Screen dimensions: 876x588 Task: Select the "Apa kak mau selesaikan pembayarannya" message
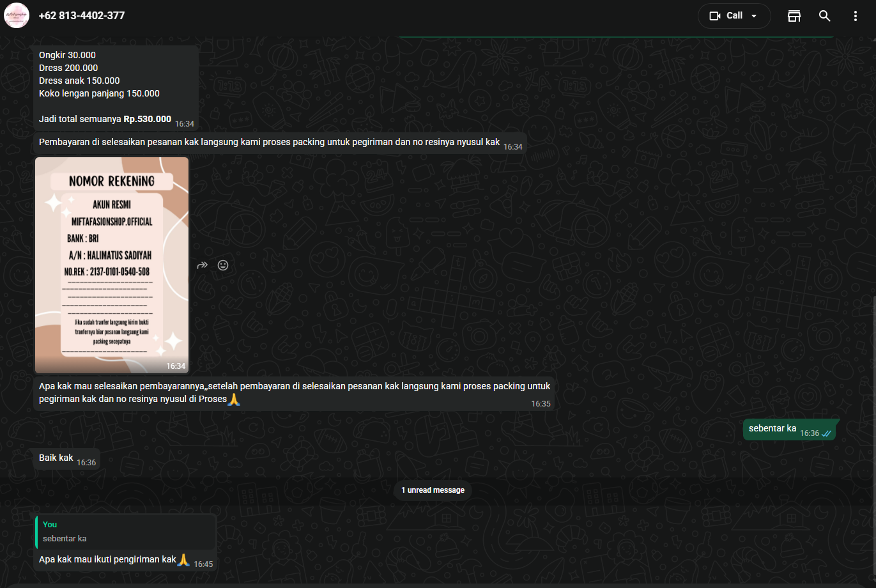click(294, 392)
